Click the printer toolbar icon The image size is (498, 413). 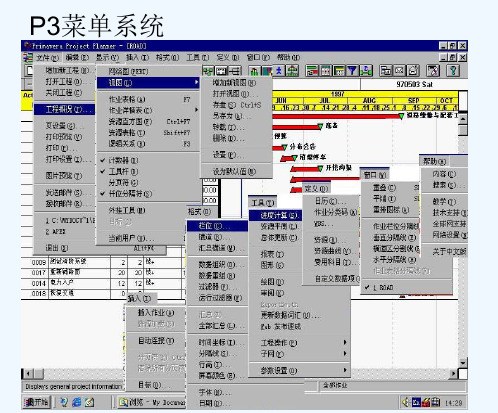tap(413, 71)
